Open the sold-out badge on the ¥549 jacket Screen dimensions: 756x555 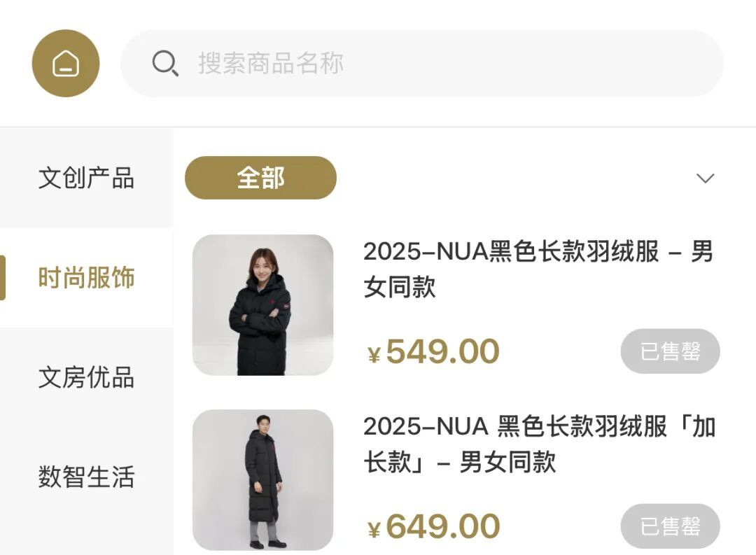670,352
